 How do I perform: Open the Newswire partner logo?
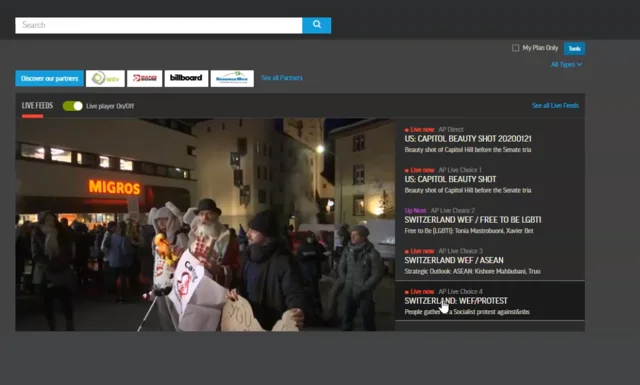coord(232,78)
